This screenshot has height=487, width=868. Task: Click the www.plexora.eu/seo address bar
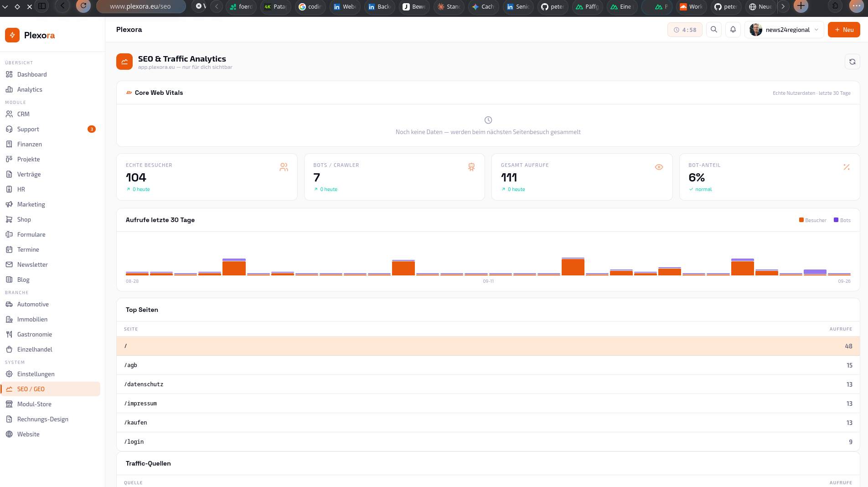(x=140, y=6)
